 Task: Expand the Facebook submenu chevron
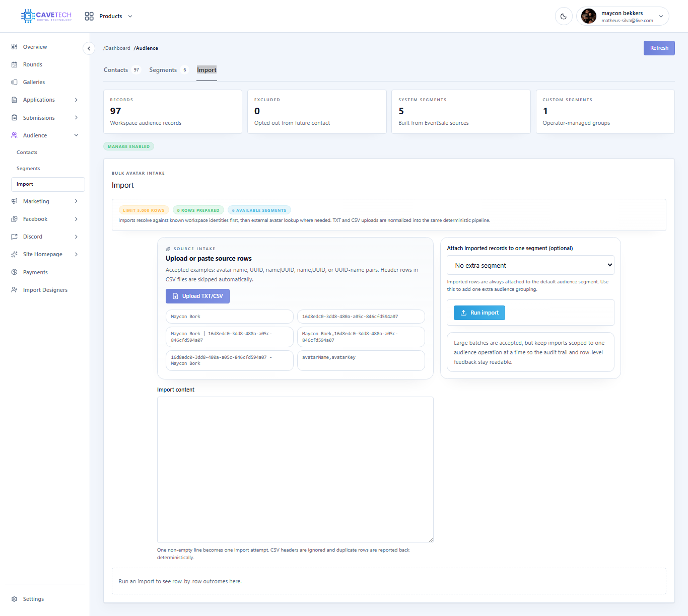[76, 219]
